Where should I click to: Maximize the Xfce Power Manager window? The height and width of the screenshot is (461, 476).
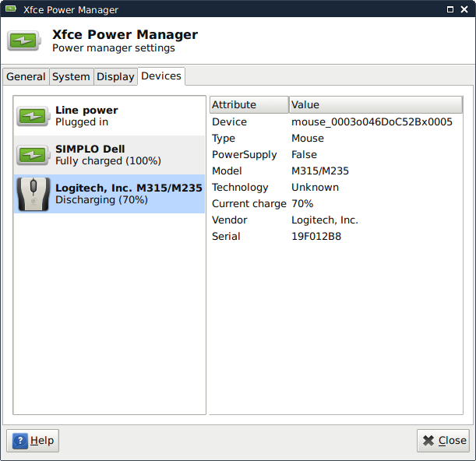(x=450, y=9)
